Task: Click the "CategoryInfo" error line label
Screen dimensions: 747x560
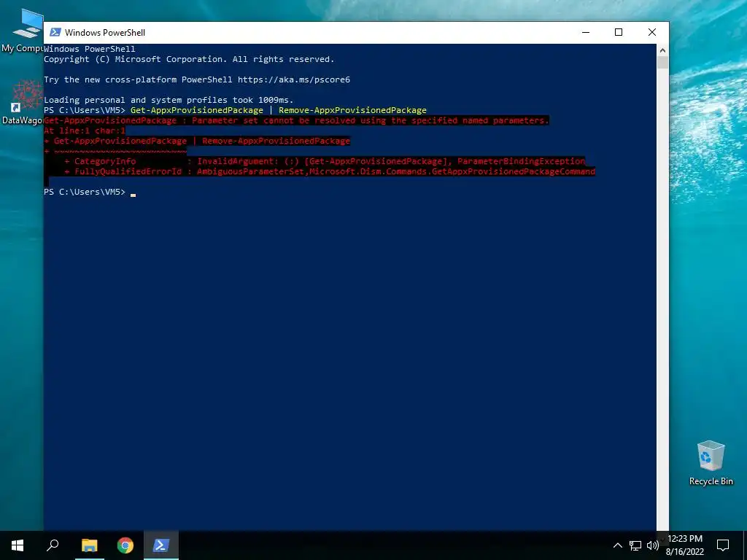Action: pos(105,161)
